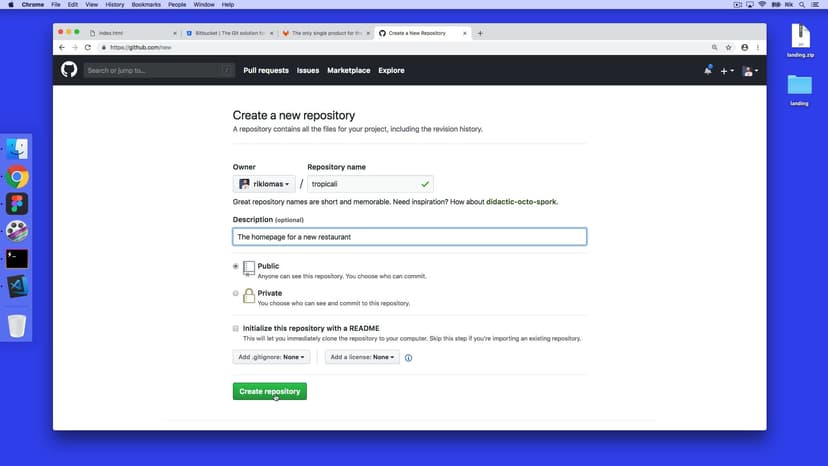Open the plus create-new dropdown in header
This screenshot has height=466, width=828.
point(727,71)
